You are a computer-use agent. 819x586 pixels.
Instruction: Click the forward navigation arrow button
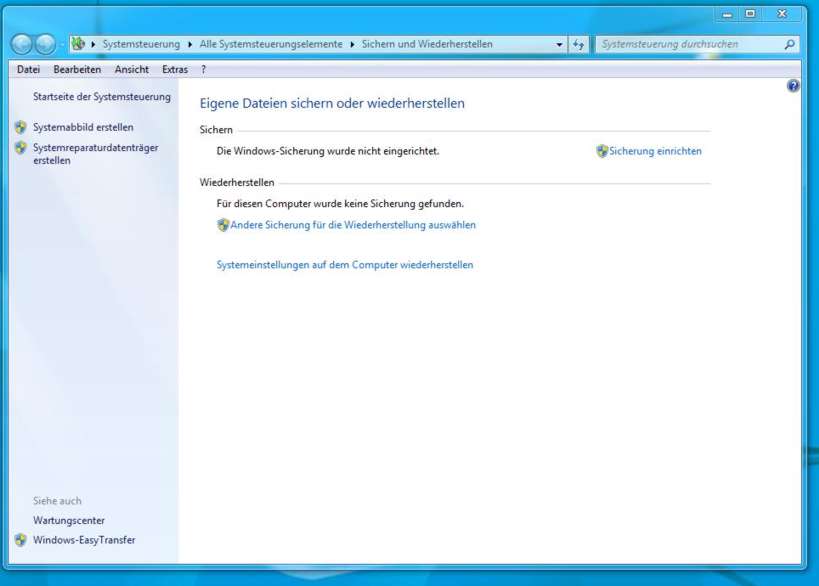[45, 44]
